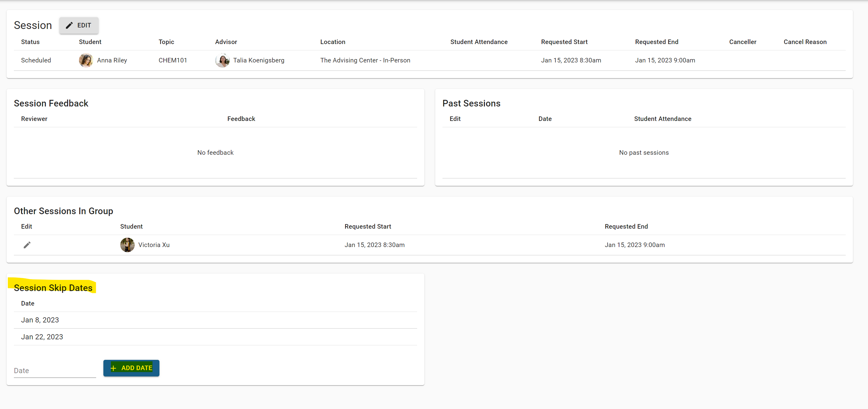Click the Canceller column header
Screen dimensions: 868x409
click(743, 42)
